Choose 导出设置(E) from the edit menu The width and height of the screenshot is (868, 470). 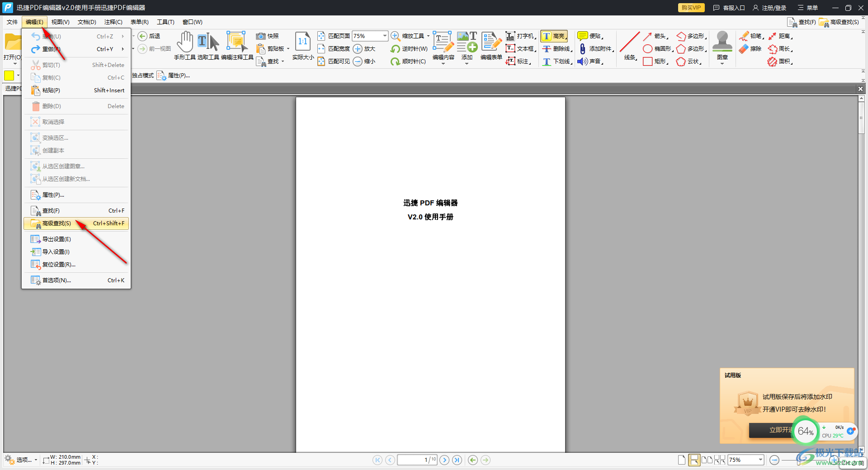tap(76, 239)
